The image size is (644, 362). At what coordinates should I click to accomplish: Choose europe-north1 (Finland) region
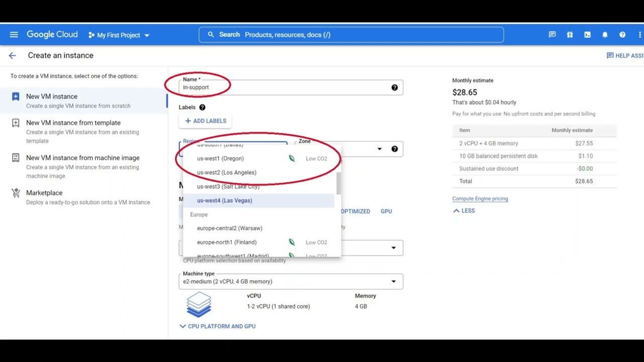[x=259, y=242]
